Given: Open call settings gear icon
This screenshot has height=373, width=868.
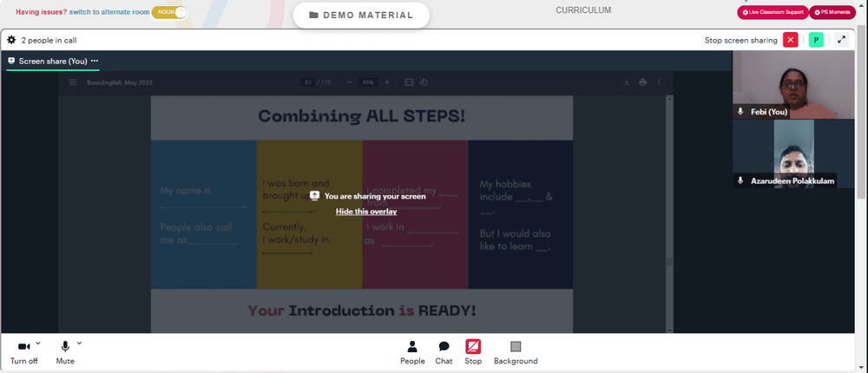Looking at the screenshot, I should 11,40.
